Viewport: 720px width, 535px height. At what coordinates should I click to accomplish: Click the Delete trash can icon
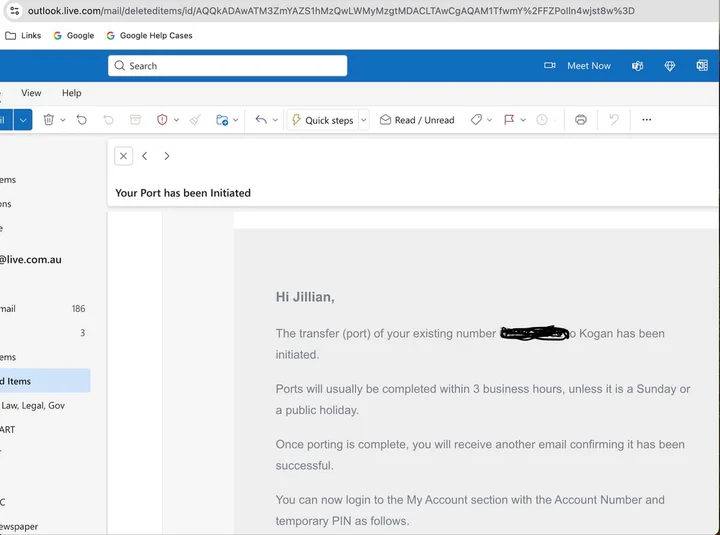coord(49,120)
